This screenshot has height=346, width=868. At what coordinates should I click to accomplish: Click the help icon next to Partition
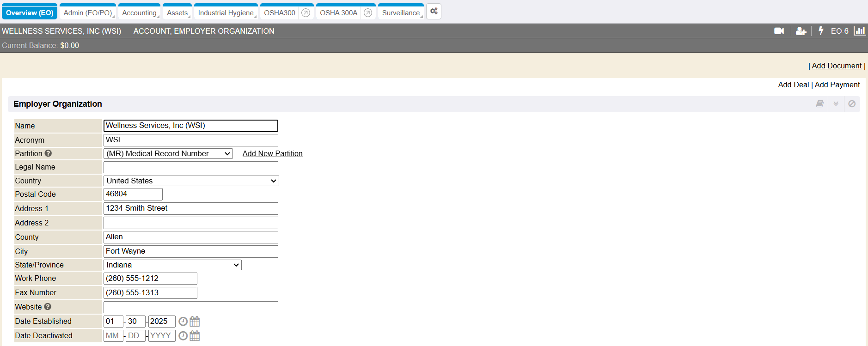[x=48, y=153]
